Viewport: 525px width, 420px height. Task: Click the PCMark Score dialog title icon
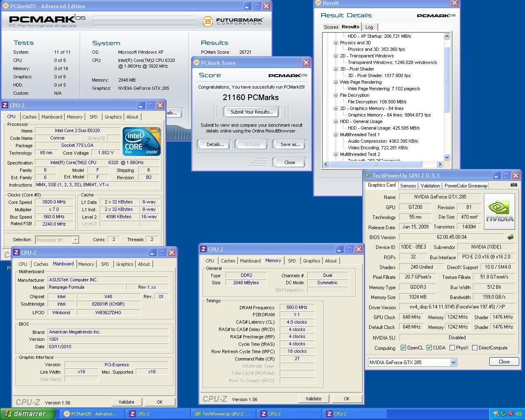[196, 63]
